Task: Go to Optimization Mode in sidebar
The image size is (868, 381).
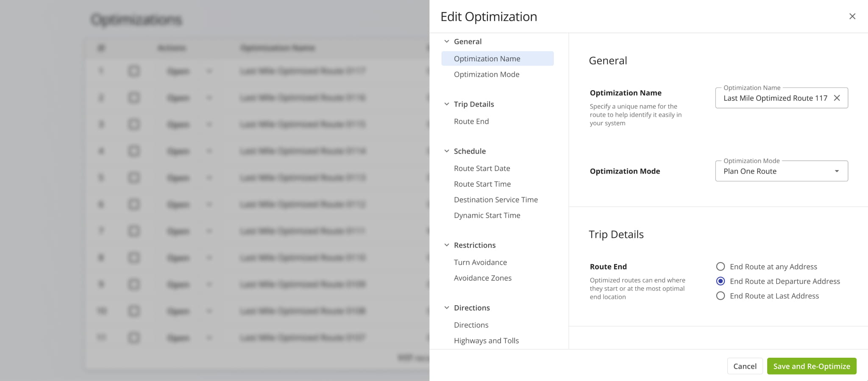Action: coord(486,75)
